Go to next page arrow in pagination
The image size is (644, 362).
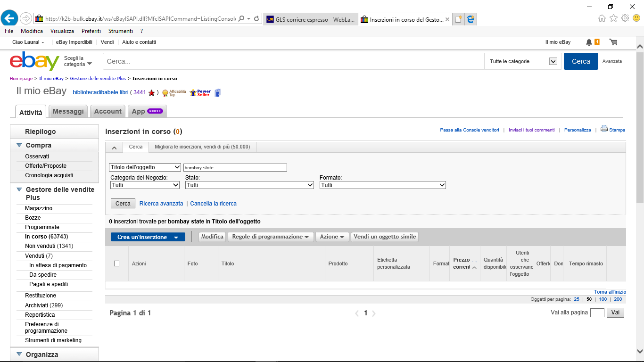point(374,313)
